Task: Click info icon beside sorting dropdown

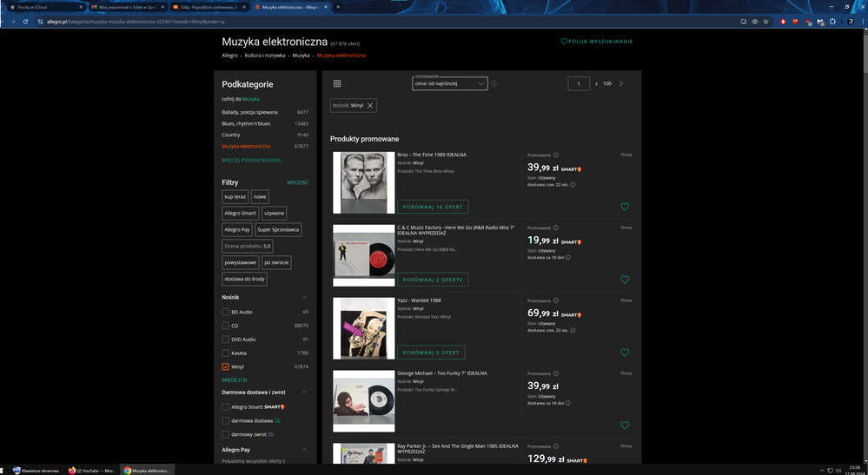Action: click(494, 83)
